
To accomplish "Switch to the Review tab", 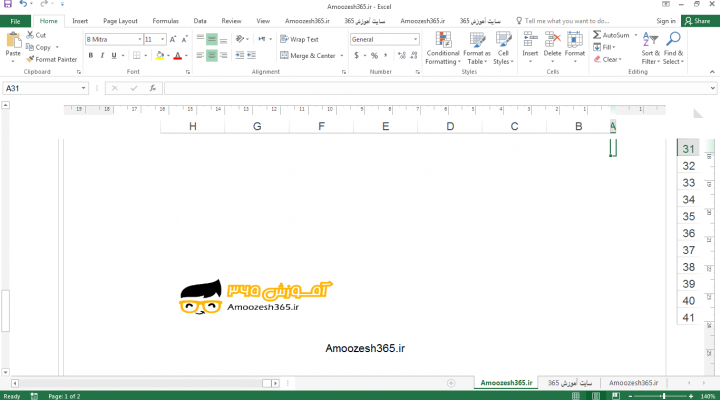I will tap(231, 21).
